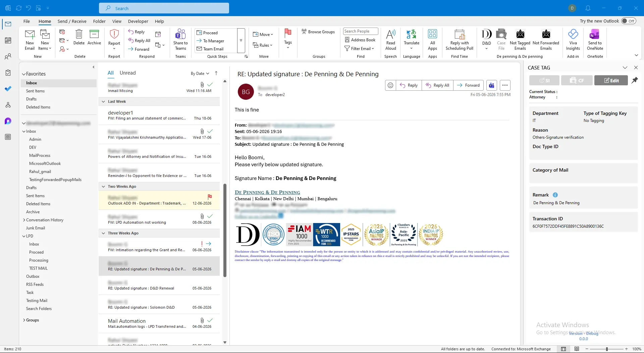Click the Search People field
Screen dimensions: 644x353
tap(361, 31)
